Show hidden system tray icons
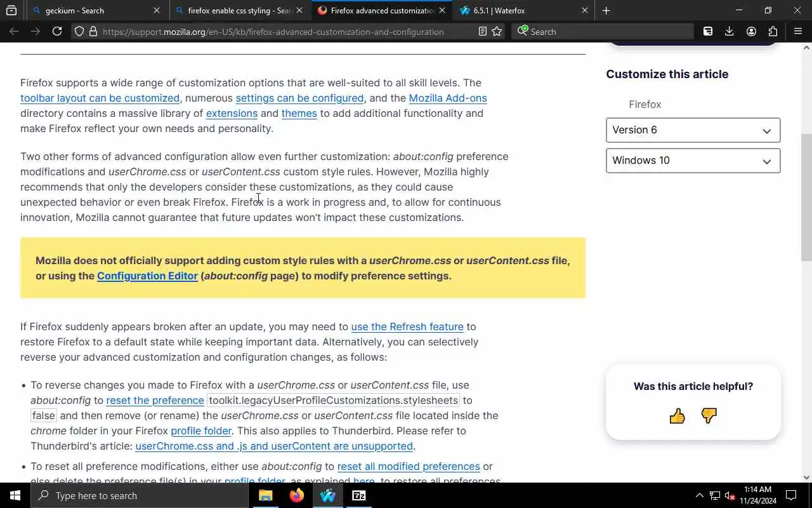The width and height of the screenshot is (812, 508). click(700, 495)
